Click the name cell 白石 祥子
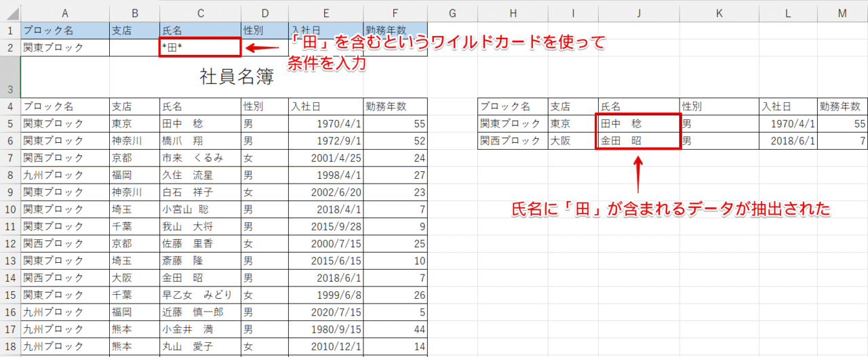The height and width of the screenshot is (357, 868). coord(200,192)
